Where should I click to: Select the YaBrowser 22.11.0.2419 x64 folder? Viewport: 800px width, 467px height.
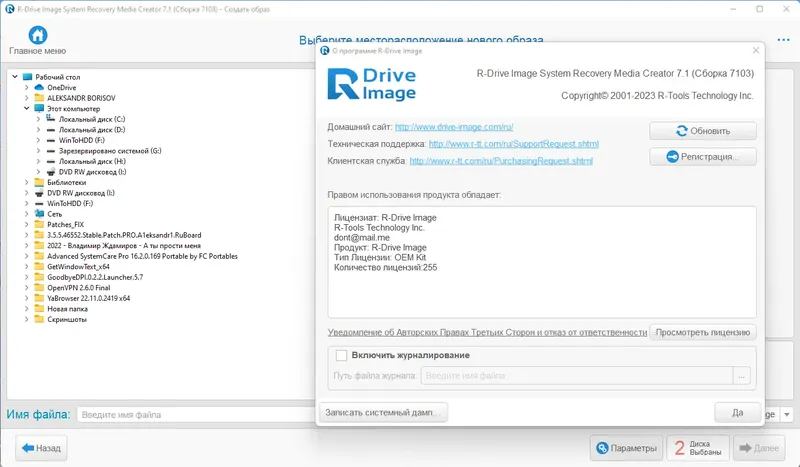(x=88, y=298)
